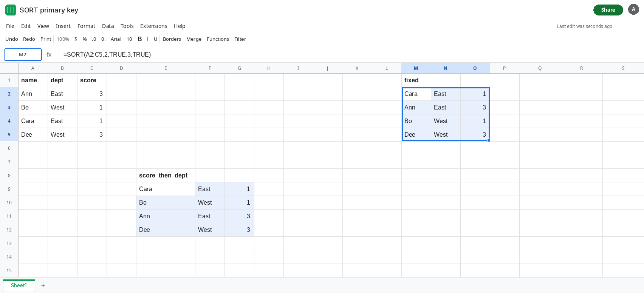Select cell E8 'score_then_dept'
This screenshot has width=644, height=293.
tap(166, 176)
